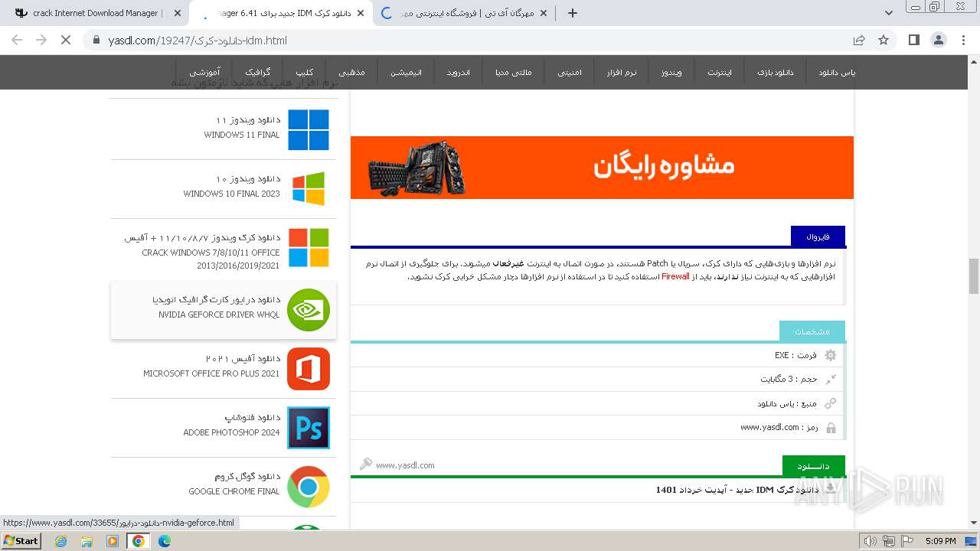Open the کلیپ nav menu item
This screenshot has height=551, width=980.
coord(304,72)
